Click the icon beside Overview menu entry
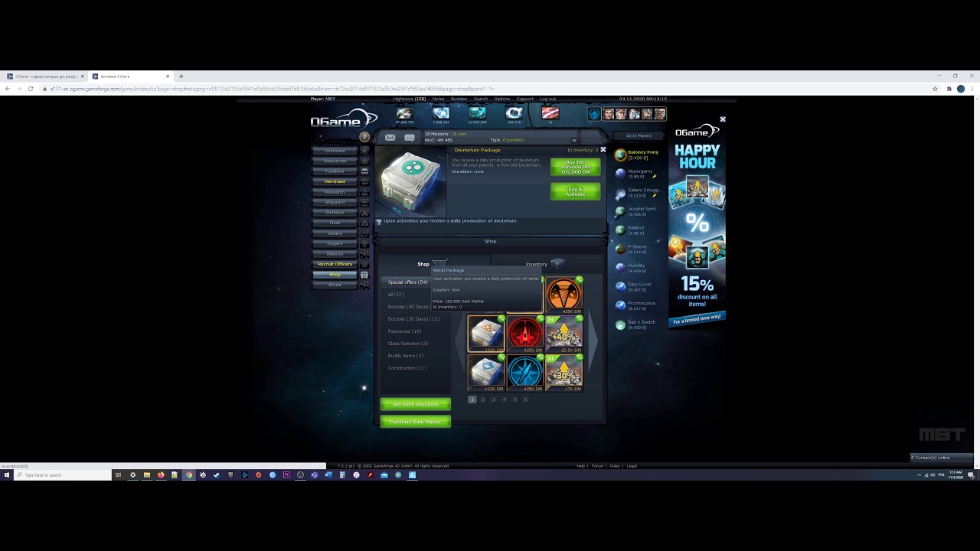Screen dimensions: 980x551 pos(364,151)
